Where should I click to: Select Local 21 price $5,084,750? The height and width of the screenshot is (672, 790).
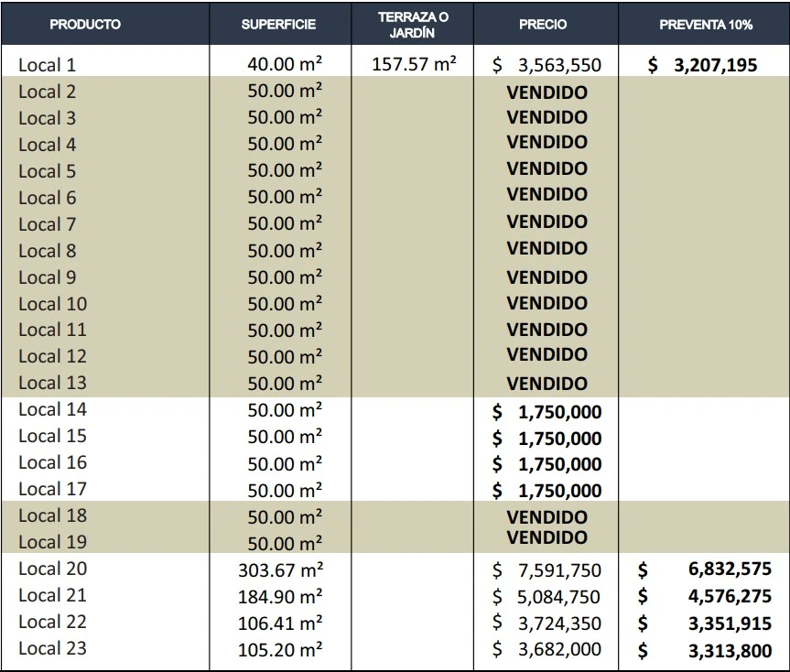point(547,597)
